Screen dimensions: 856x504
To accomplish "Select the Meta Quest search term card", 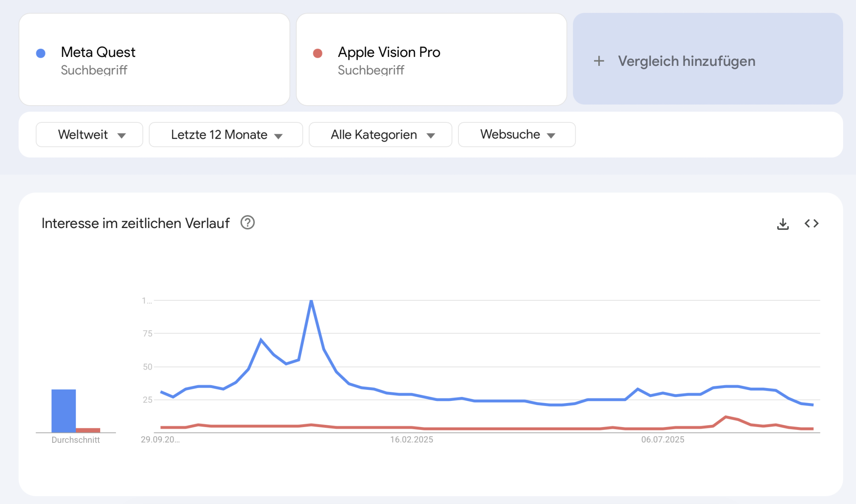I will click(x=154, y=59).
